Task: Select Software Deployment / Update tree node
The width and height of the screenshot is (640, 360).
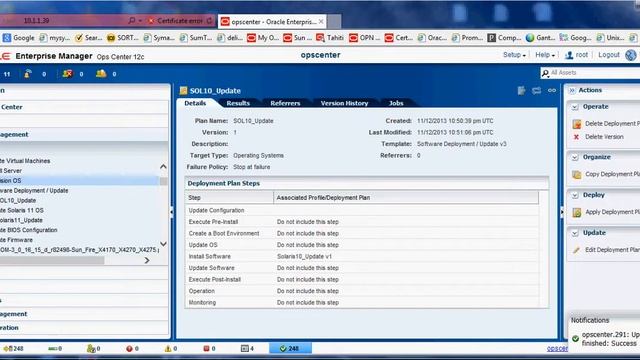Action: 34,191
